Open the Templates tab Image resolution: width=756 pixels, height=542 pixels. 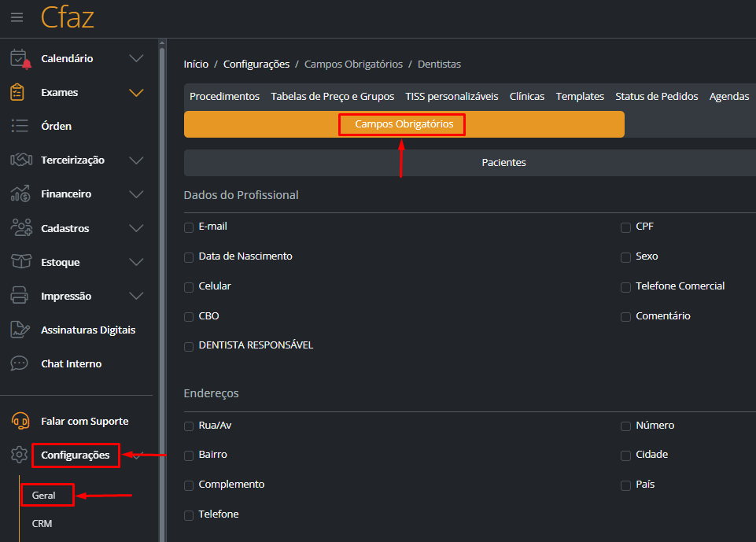[580, 97]
